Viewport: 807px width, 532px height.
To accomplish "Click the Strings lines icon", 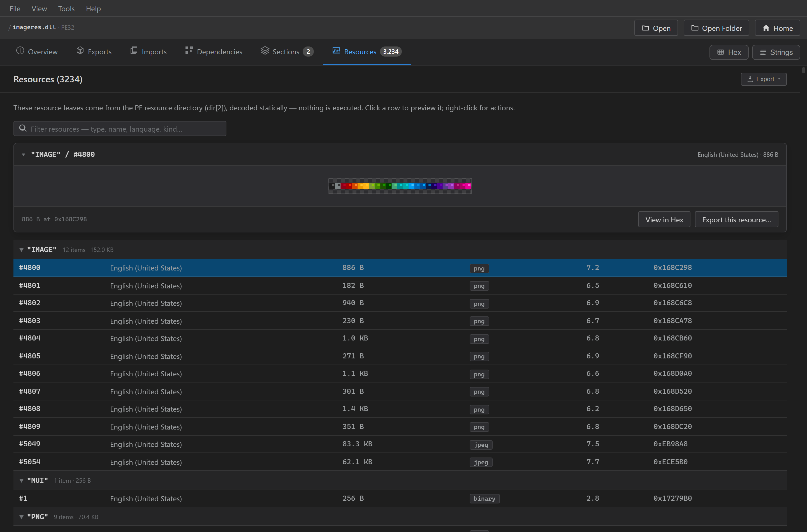I will click(x=763, y=52).
